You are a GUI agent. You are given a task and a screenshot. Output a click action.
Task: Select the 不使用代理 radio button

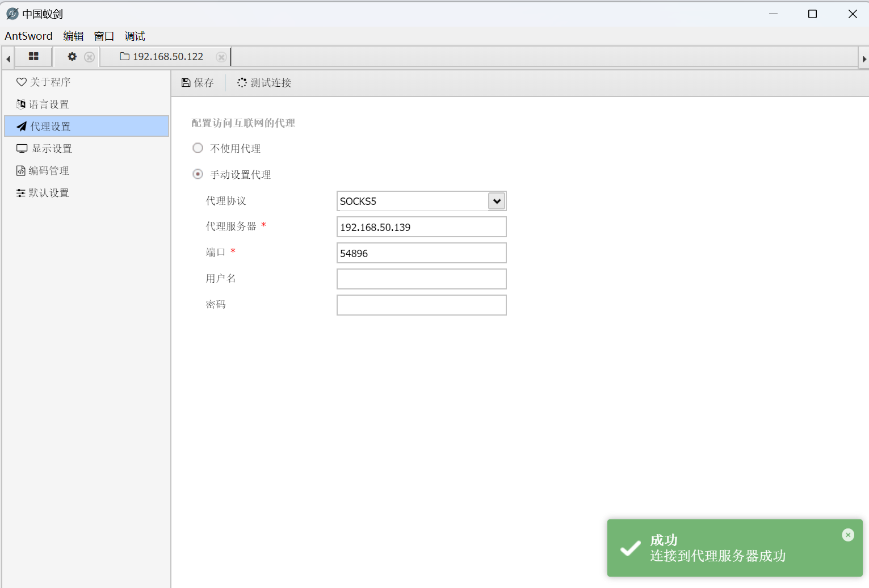click(198, 148)
